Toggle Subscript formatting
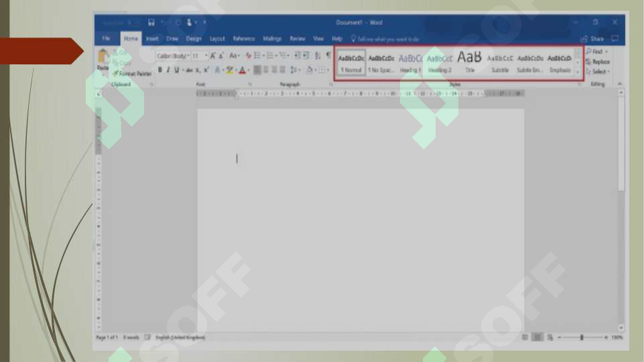 click(x=198, y=70)
